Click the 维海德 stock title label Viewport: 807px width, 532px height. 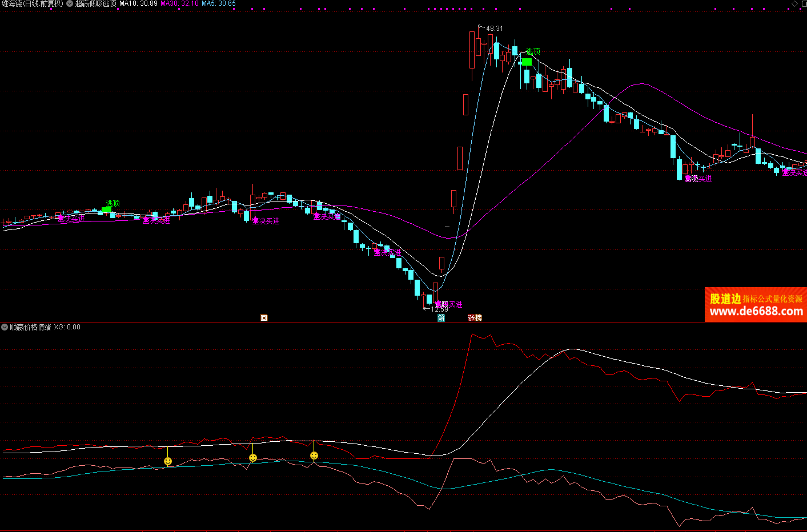click(x=32, y=3)
